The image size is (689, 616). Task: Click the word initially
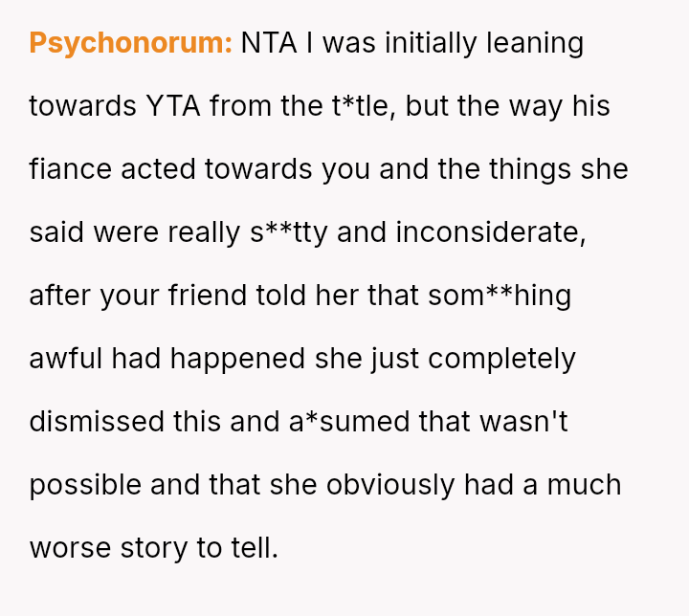coord(395,43)
